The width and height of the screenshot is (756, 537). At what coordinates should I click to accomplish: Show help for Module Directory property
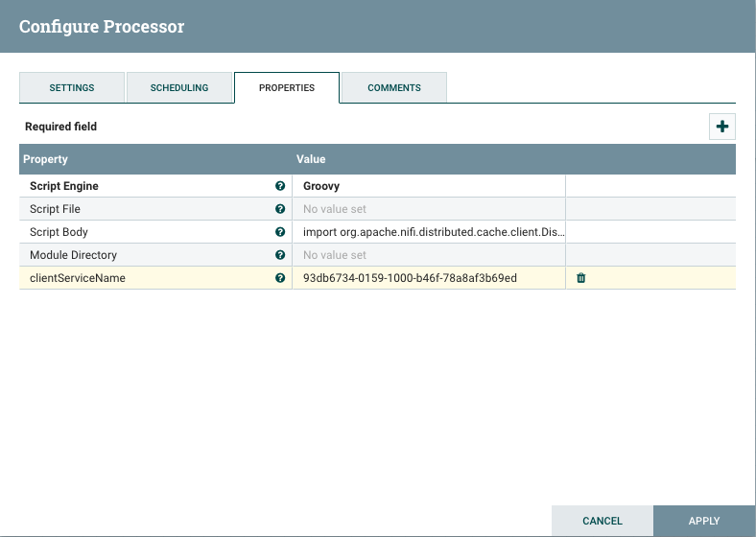pyautogui.click(x=280, y=255)
